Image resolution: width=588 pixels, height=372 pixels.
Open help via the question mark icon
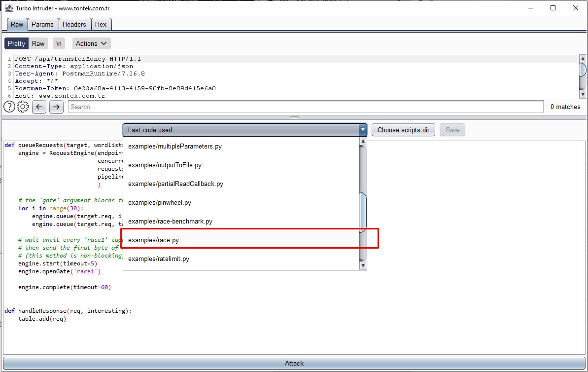click(x=9, y=107)
